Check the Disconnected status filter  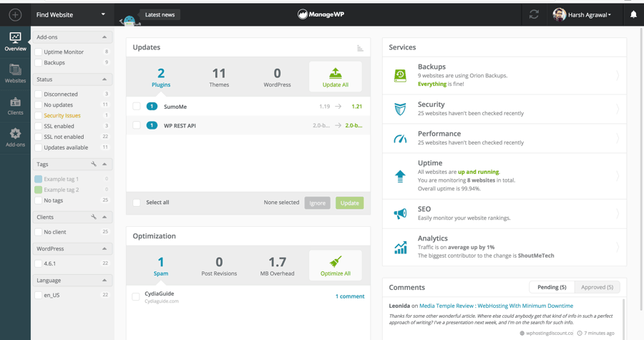pos(38,94)
